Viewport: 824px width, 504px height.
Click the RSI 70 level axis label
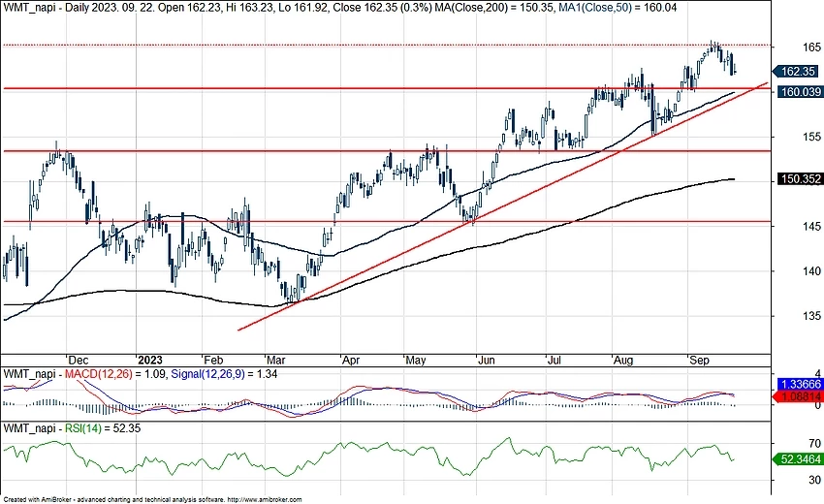[815, 444]
